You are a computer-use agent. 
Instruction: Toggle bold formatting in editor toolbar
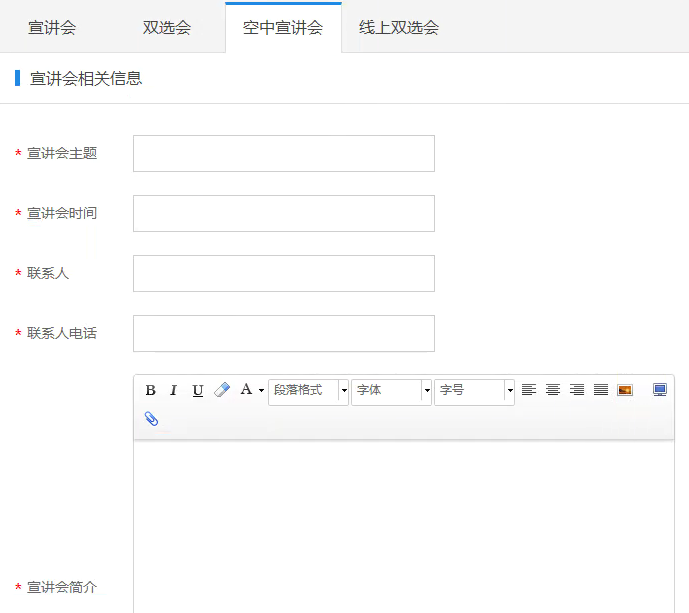(x=151, y=390)
